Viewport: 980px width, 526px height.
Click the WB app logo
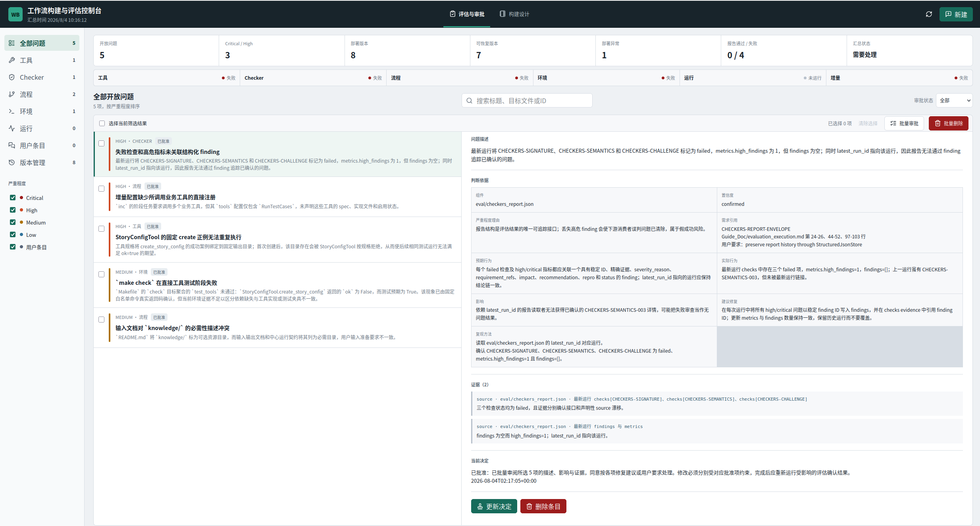point(15,14)
